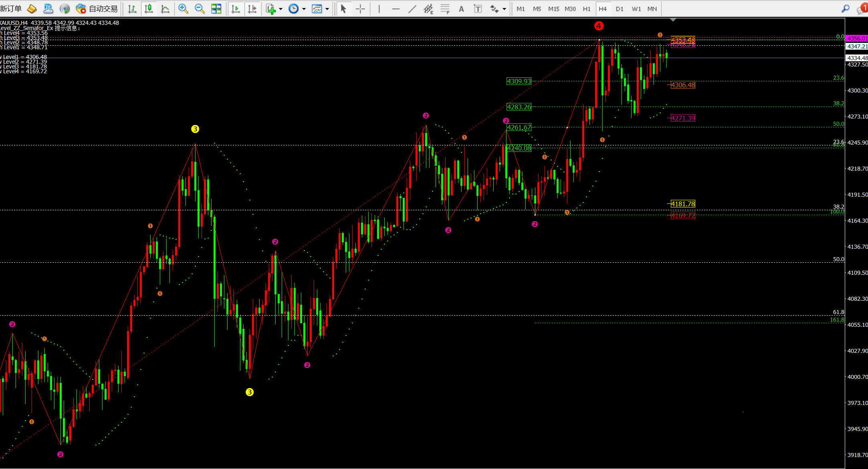This screenshot has width=868, height=469.
Task: Click the Zoom Out magnifier icon
Action: (x=199, y=8)
